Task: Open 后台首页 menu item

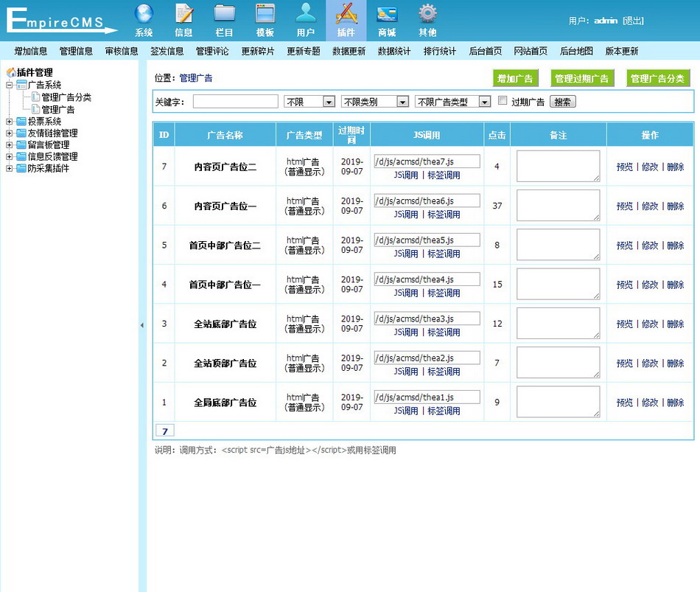Action: point(486,52)
